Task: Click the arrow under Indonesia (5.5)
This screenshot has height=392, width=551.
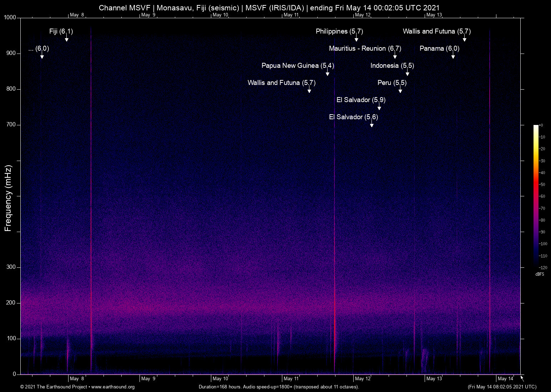Action: coord(407,73)
